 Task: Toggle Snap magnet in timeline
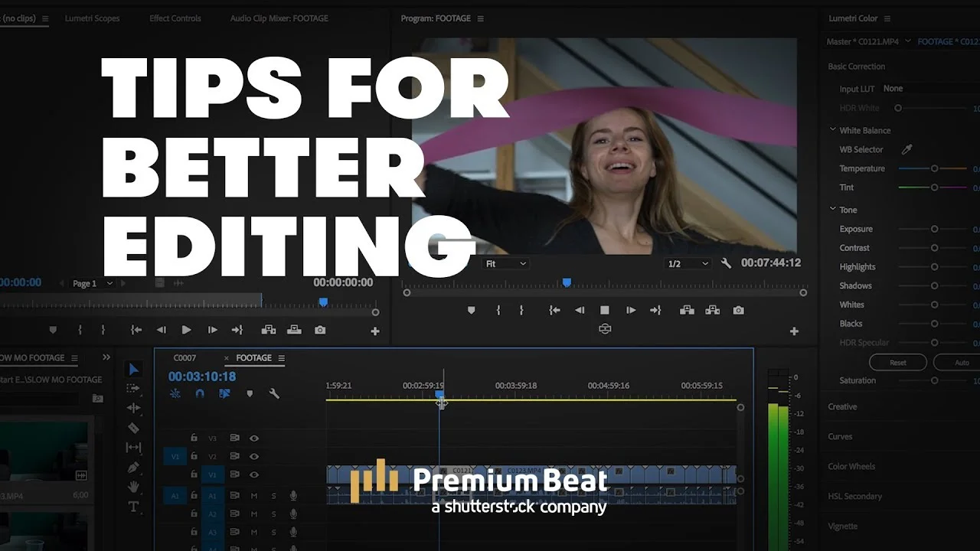pyautogui.click(x=200, y=393)
